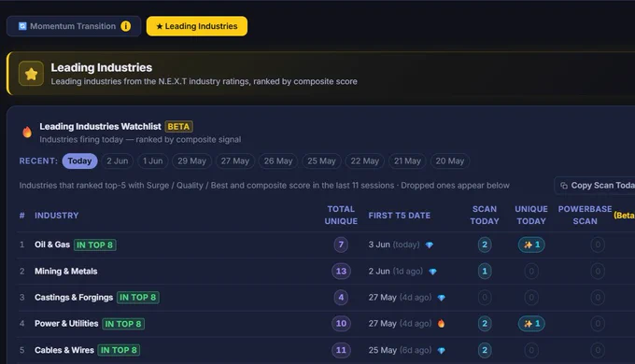
Task: Sort by SCAN TODAY column header
Action: click(x=485, y=215)
